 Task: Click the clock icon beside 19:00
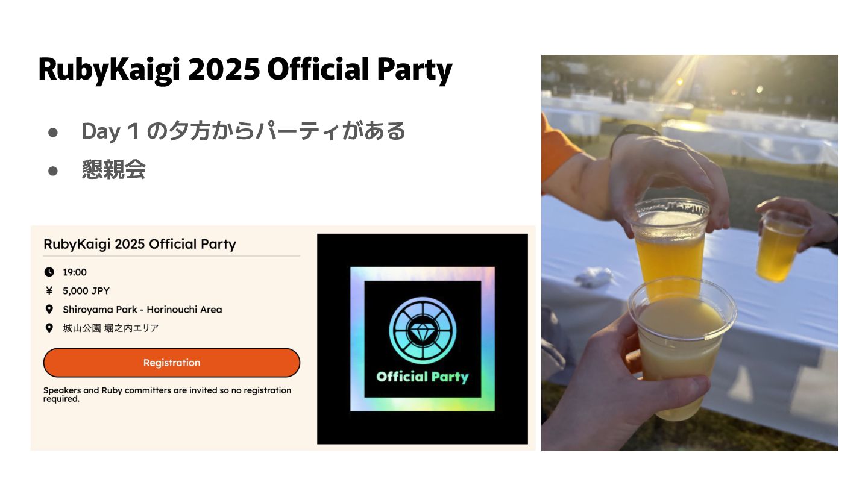click(49, 272)
